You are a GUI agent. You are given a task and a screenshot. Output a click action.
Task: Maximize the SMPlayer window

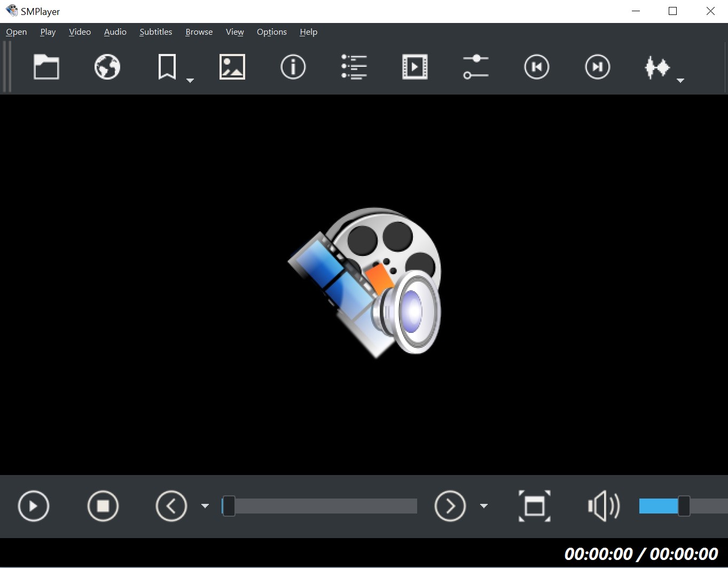(673, 11)
